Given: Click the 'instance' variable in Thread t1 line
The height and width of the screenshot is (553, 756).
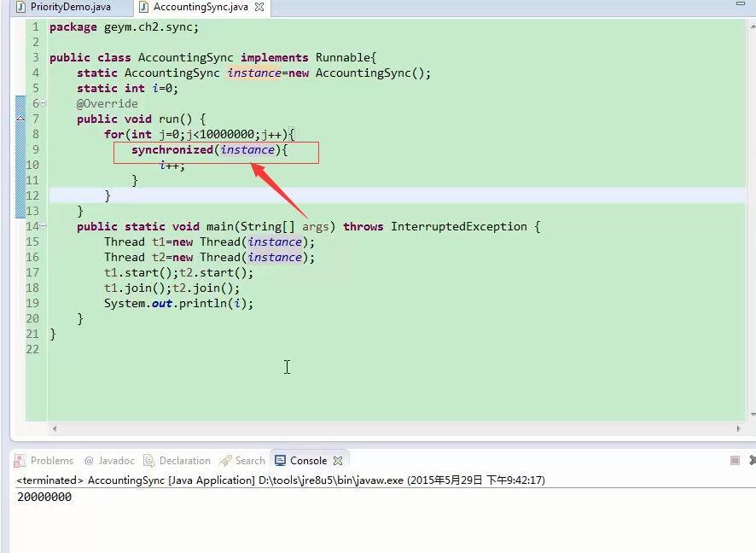Looking at the screenshot, I should (x=274, y=242).
